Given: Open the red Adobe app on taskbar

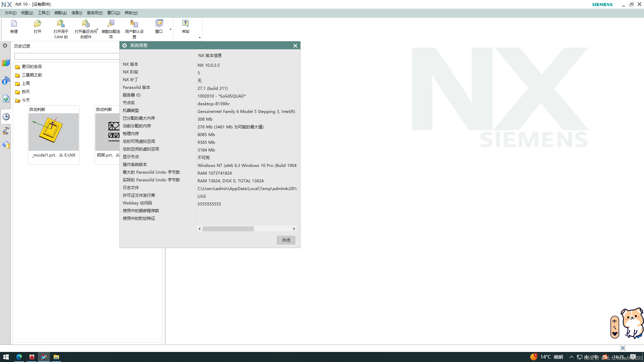Looking at the screenshot, I should [32, 357].
